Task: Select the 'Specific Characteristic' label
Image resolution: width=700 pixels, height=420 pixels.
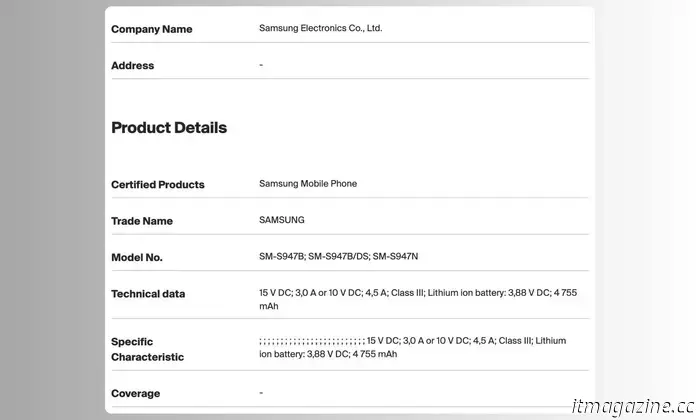Action: pyautogui.click(x=147, y=349)
